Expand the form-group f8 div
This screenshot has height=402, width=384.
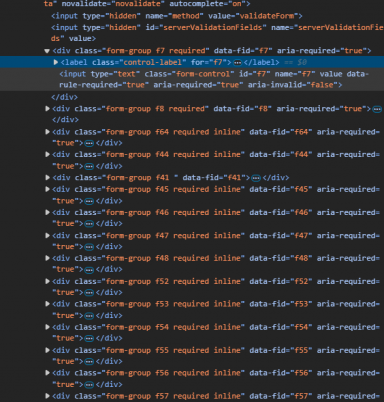(47, 108)
